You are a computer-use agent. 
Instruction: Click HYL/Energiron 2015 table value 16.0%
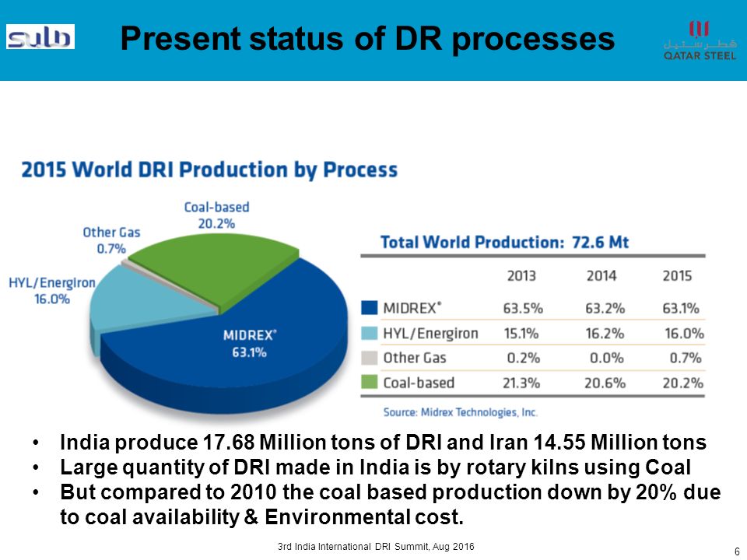pyautogui.click(x=684, y=334)
